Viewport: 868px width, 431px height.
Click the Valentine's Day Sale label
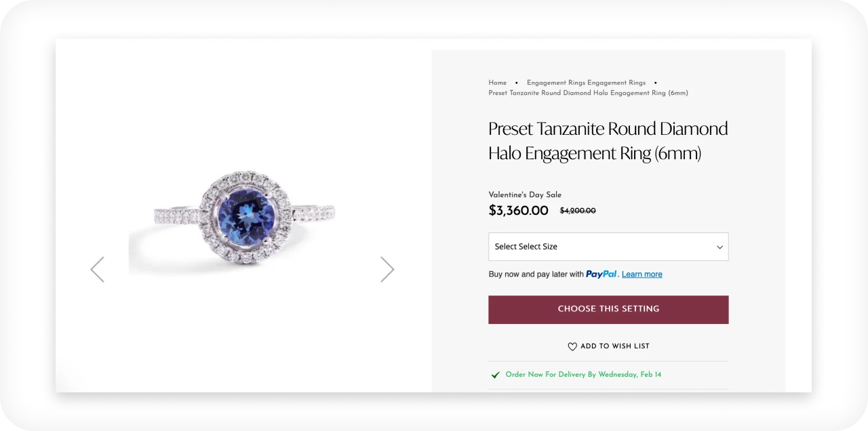tap(525, 194)
